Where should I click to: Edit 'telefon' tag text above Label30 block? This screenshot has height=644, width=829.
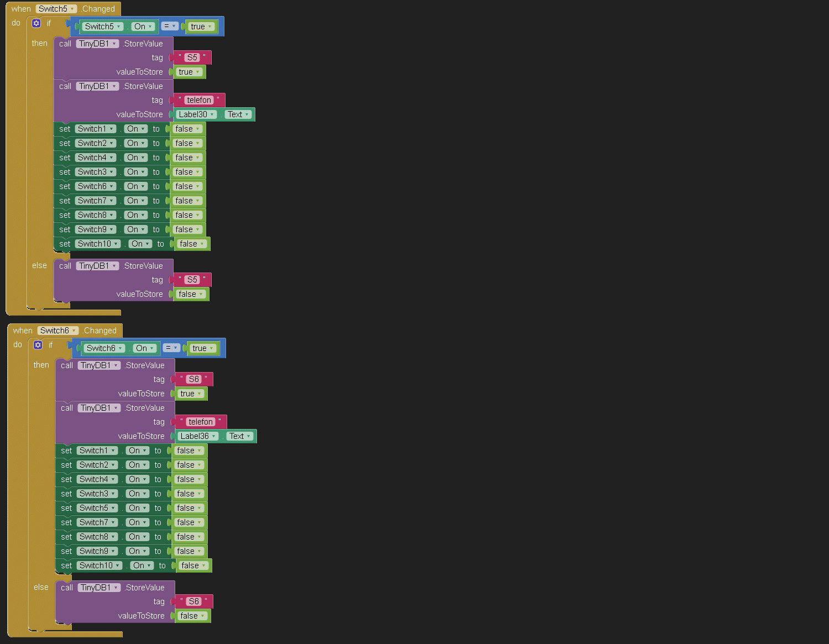click(198, 100)
